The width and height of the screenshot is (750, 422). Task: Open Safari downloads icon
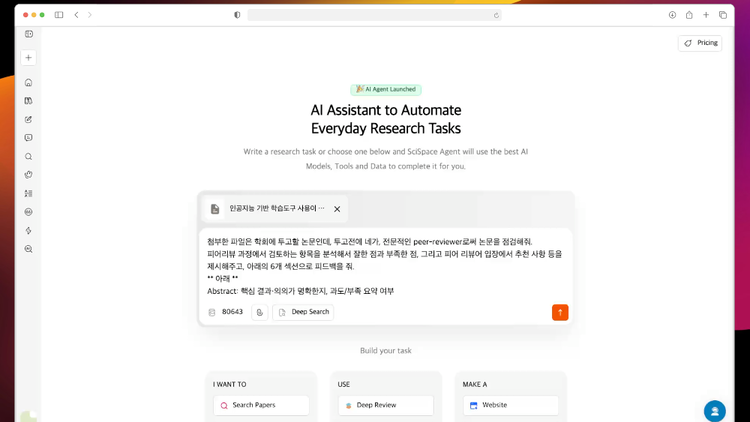pyautogui.click(x=672, y=15)
